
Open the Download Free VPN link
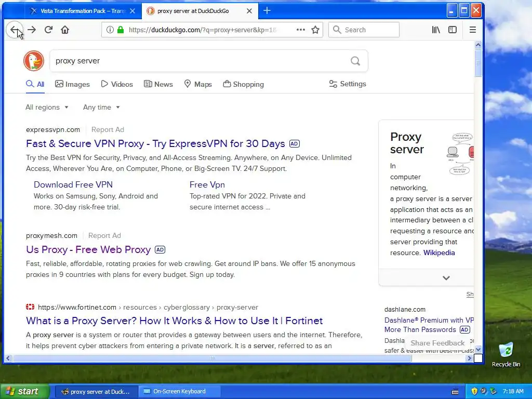[x=73, y=184]
